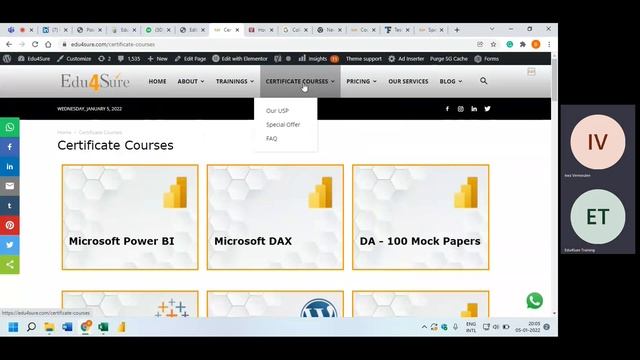Image resolution: width=640 pixels, height=360 pixels.
Task: Select Special Offer from dropdown
Action: click(x=283, y=124)
